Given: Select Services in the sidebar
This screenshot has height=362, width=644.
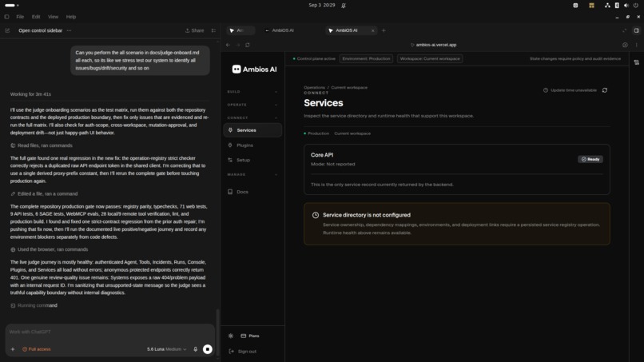Looking at the screenshot, I should click(x=252, y=130).
